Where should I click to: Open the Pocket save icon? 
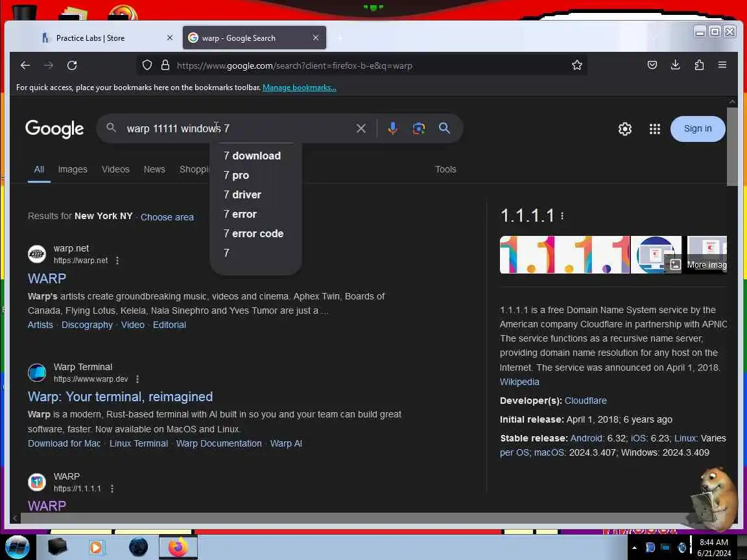652,65
